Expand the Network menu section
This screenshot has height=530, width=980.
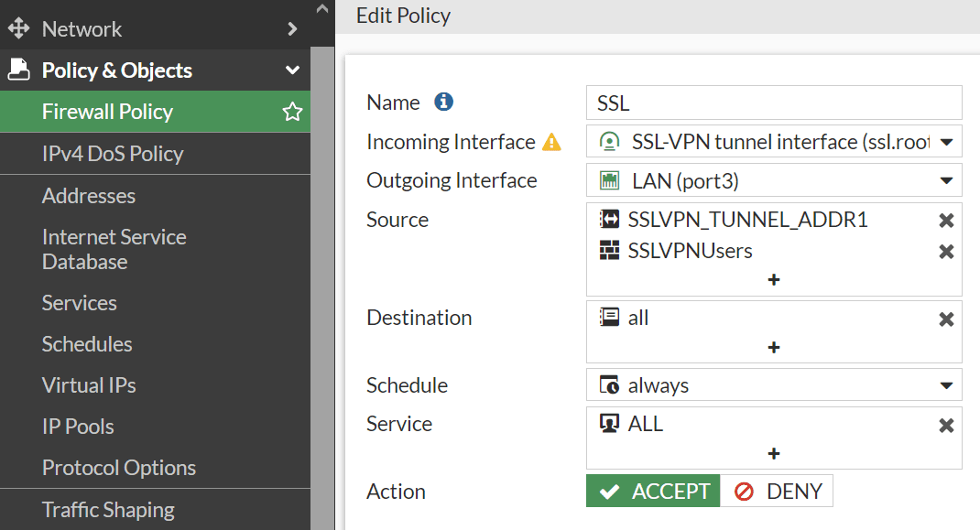[x=292, y=28]
